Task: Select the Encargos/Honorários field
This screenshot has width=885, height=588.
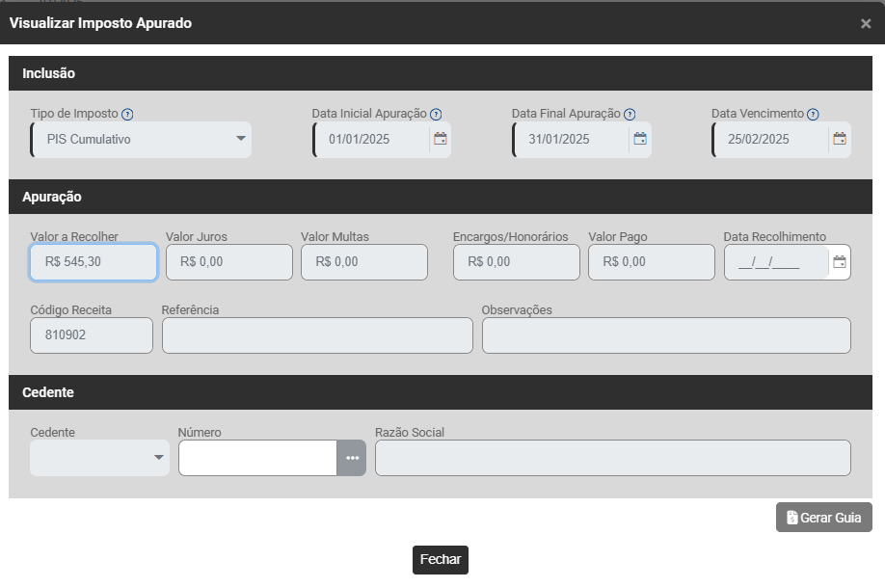Action: pos(517,262)
